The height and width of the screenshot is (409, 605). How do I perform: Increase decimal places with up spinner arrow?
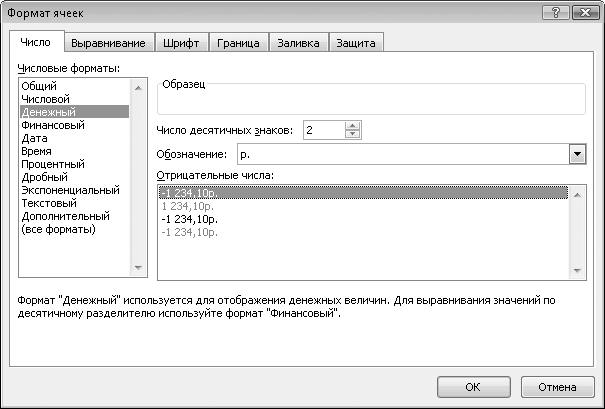pos(351,126)
